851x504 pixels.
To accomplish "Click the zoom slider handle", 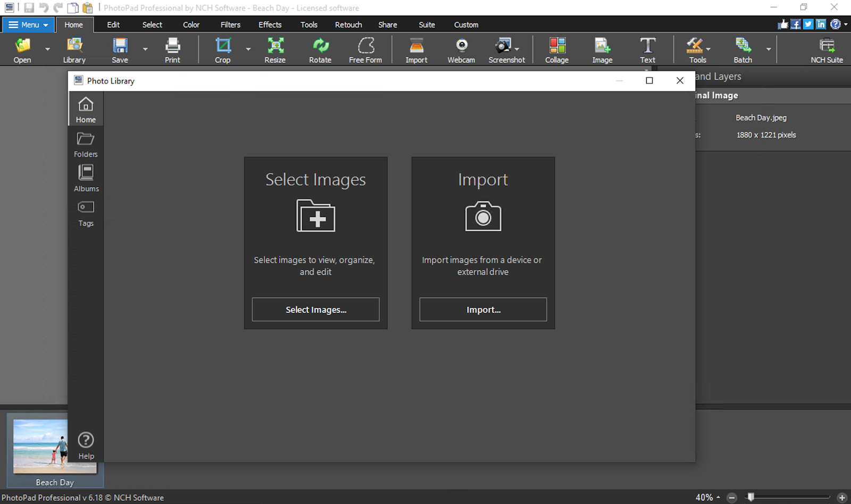I will (750, 497).
